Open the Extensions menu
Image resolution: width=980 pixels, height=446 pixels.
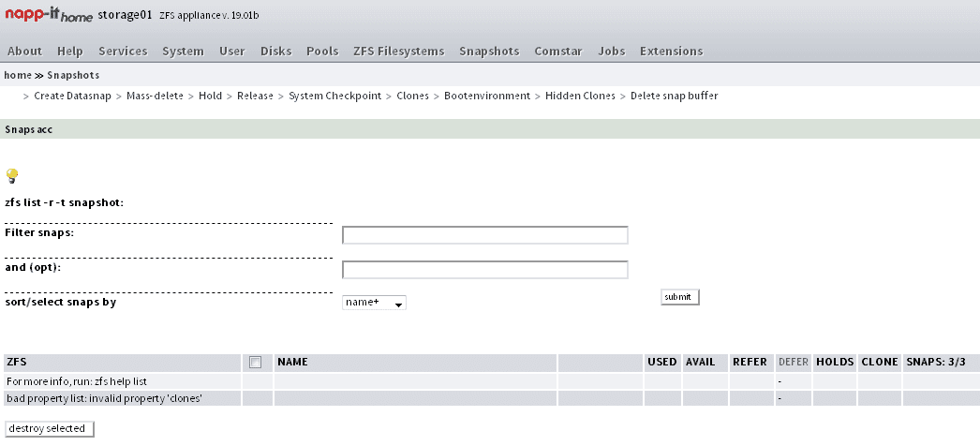click(671, 52)
